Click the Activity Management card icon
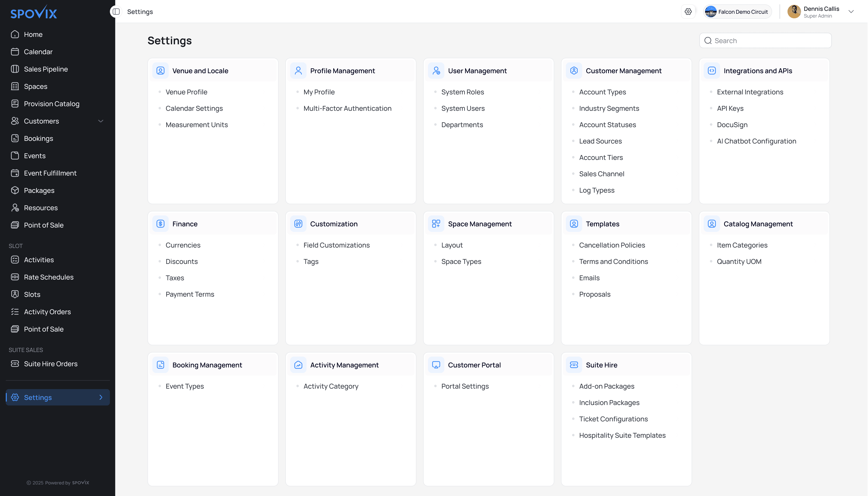The width and height of the screenshot is (868, 496). 298,365
